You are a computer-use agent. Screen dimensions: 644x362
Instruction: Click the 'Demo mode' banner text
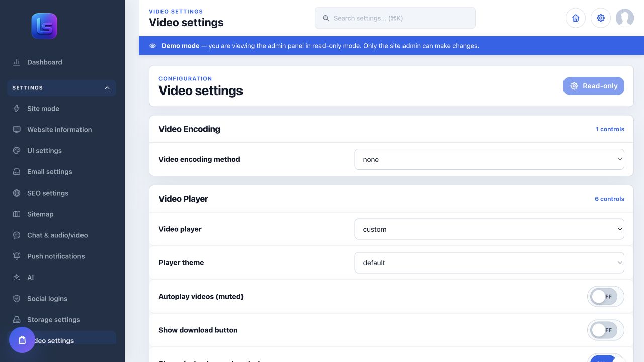click(181, 46)
